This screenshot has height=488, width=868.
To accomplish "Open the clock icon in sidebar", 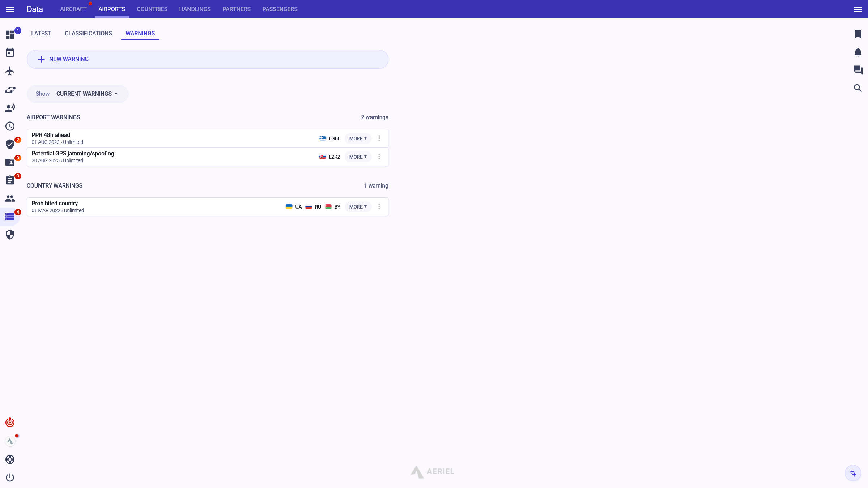I will click(x=10, y=126).
